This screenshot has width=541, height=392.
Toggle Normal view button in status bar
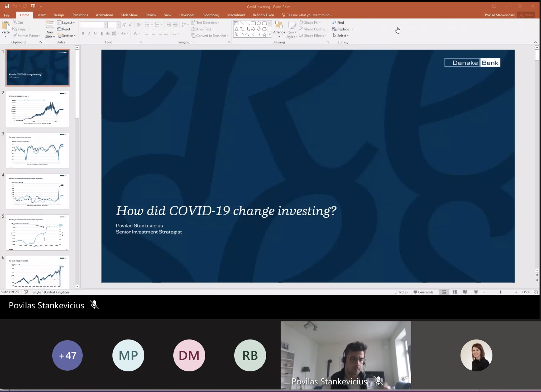444,292
